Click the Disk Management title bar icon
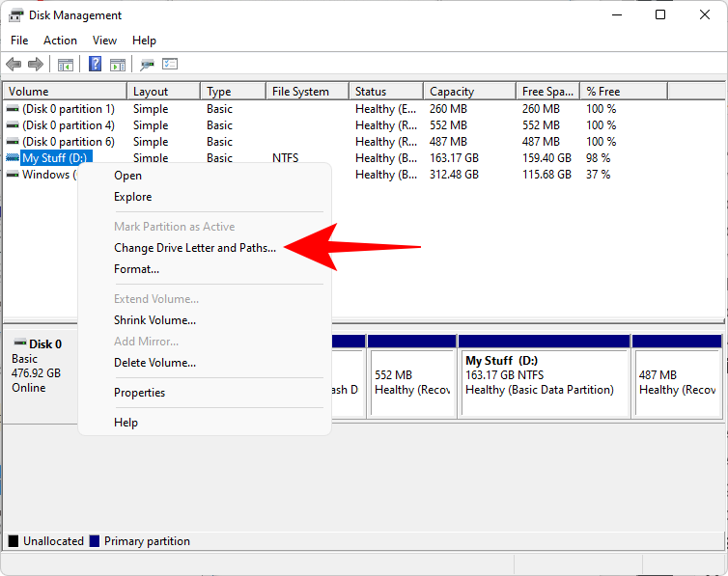 coord(16,15)
